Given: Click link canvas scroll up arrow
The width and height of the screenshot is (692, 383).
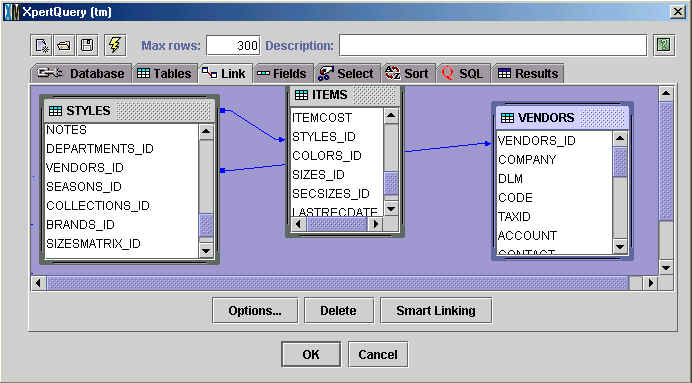Looking at the screenshot, I should 666,94.
